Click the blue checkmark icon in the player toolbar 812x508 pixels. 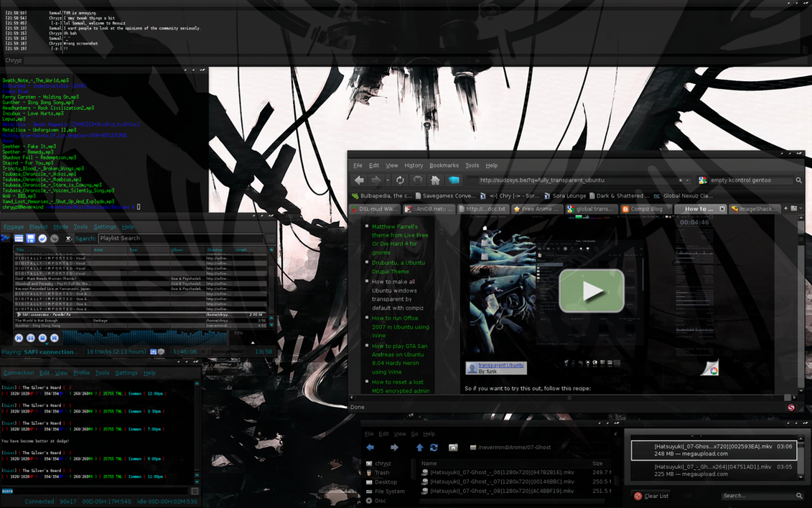[x=42, y=239]
